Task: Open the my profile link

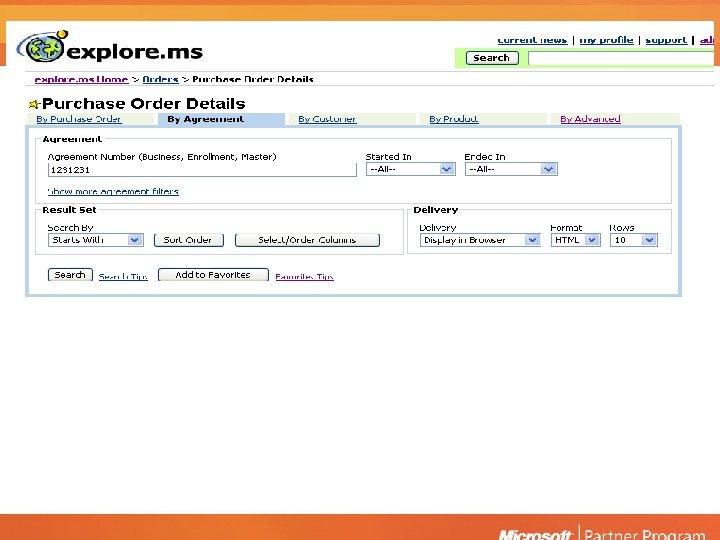Action: point(606,40)
